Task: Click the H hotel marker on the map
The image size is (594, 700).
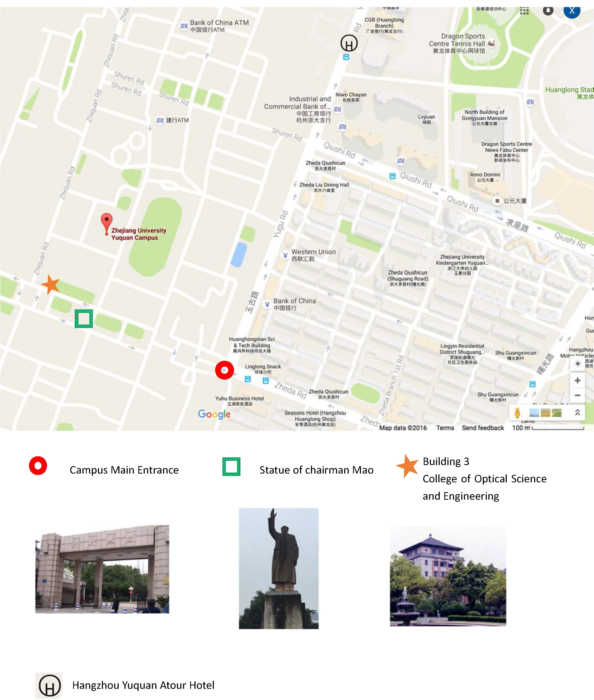Action: click(x=349, y=43)
